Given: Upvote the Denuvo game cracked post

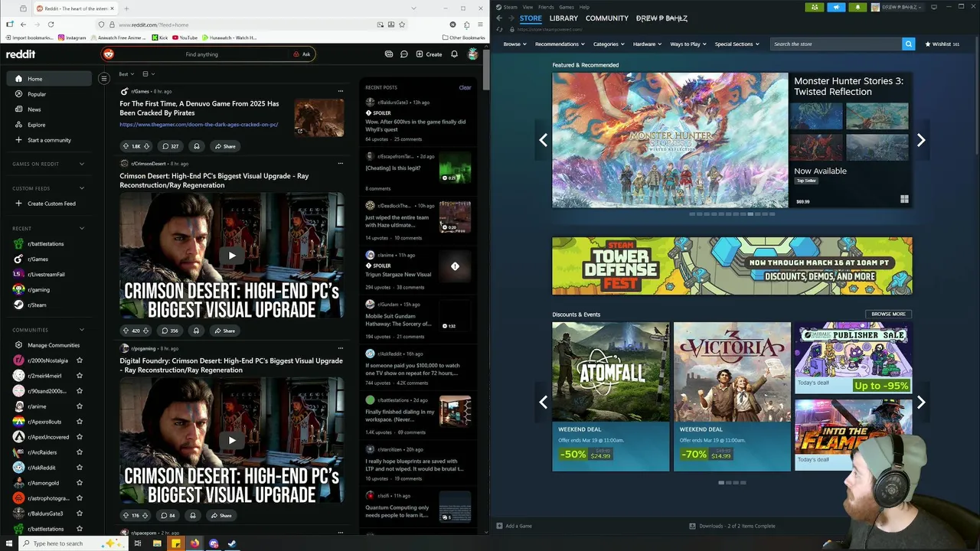Looking at the screenshot, I should pyautogui.click(x=126, y=146).
